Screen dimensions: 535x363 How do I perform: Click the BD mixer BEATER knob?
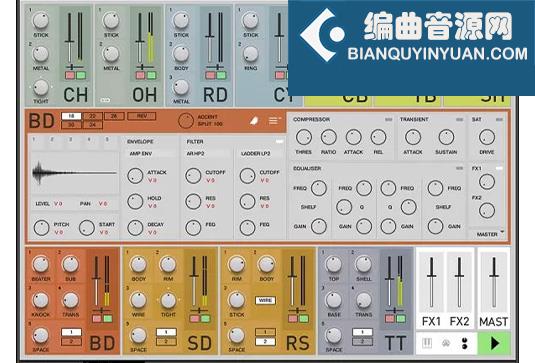[41, 264]
